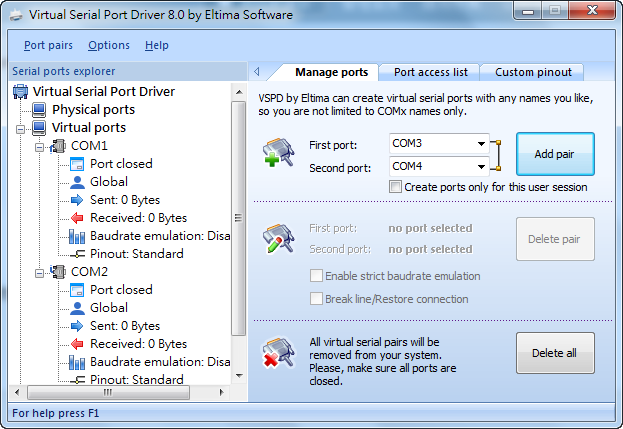Viewport: 623px width, 429px height.
Task: Open the Second port COM4 dropdown
Action: click(x=481, y=166)
